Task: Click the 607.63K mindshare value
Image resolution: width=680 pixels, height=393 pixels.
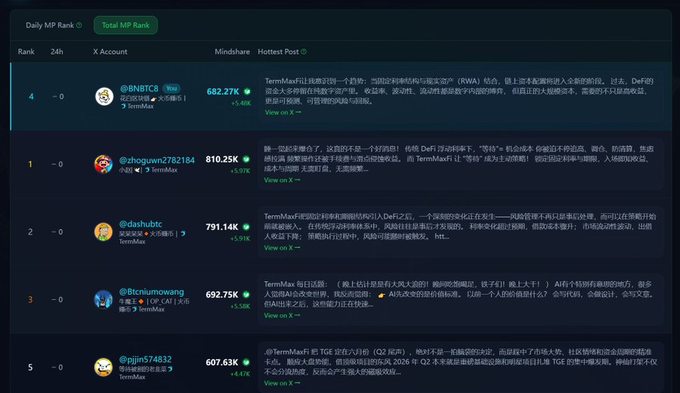Action: [222, 362]
